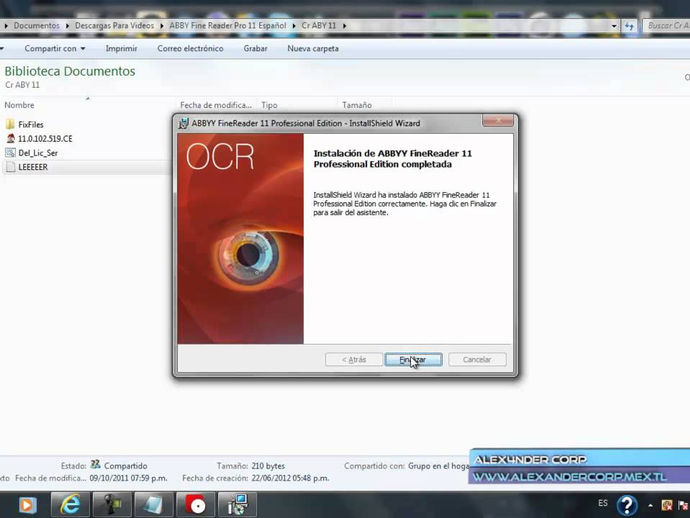The width and height of the screenshot is (690, 518).
Task: Sort files by Fecha de modificación column
Action: point(216,105)
